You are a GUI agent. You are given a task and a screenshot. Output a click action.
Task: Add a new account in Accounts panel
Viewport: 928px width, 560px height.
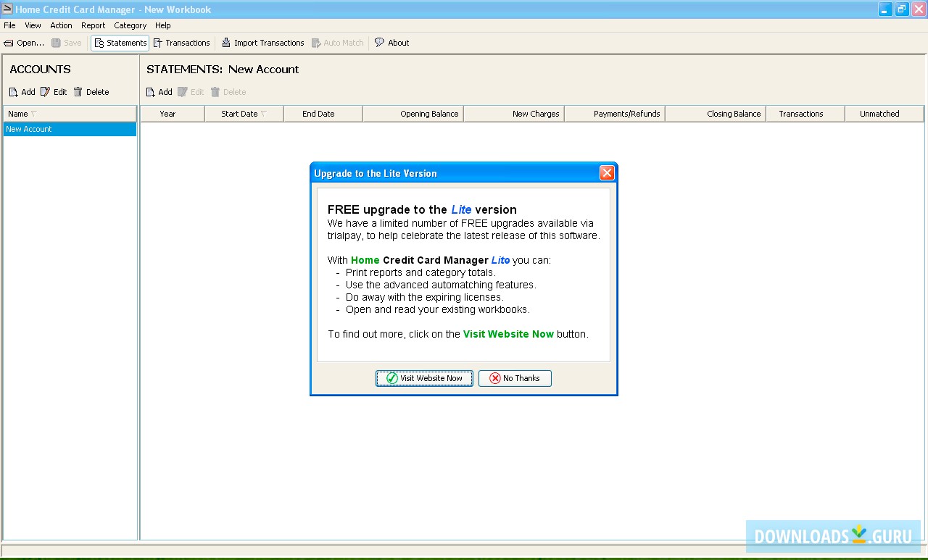[22, 92]
